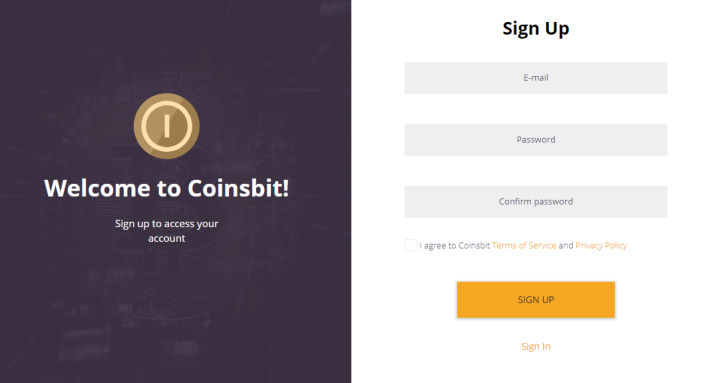Screen dimensions: 710x383
Task: Go to the Sign In link
Action: click(536, 346)
